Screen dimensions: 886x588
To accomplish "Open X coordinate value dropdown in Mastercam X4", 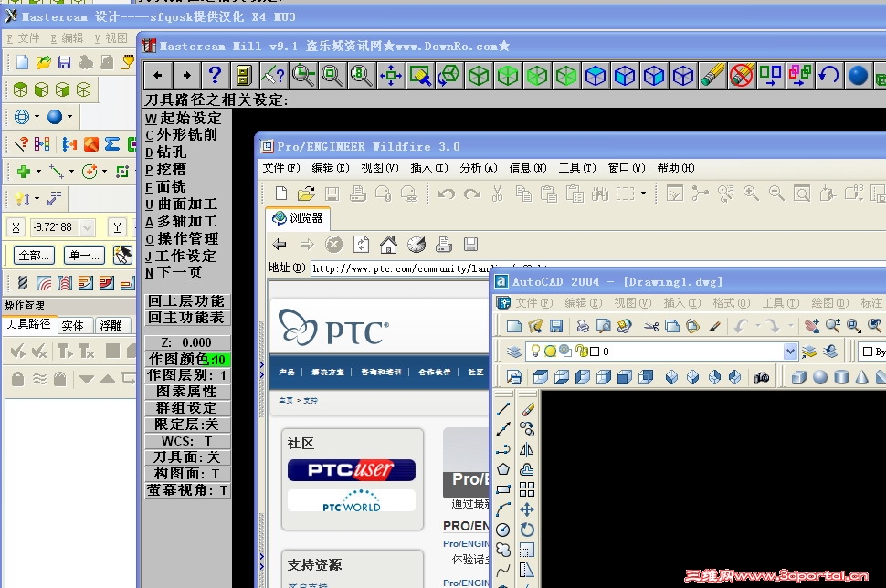I will [87, 227].
